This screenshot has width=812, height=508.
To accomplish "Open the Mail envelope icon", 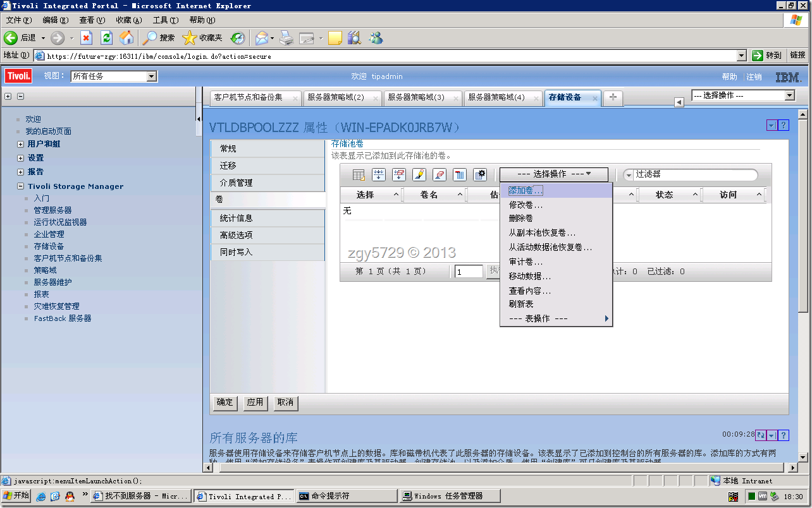I will [x=261, y=38].
